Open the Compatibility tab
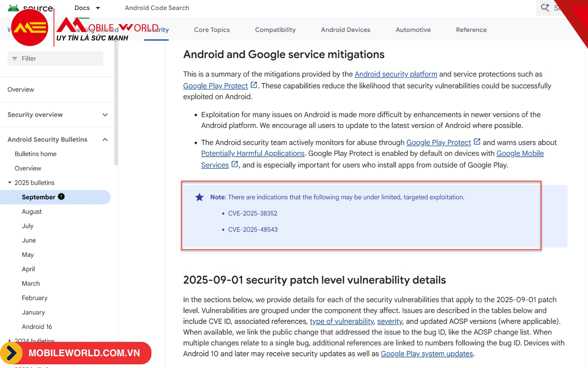This screenshot has height=368, width=588. tap(275, 30)
